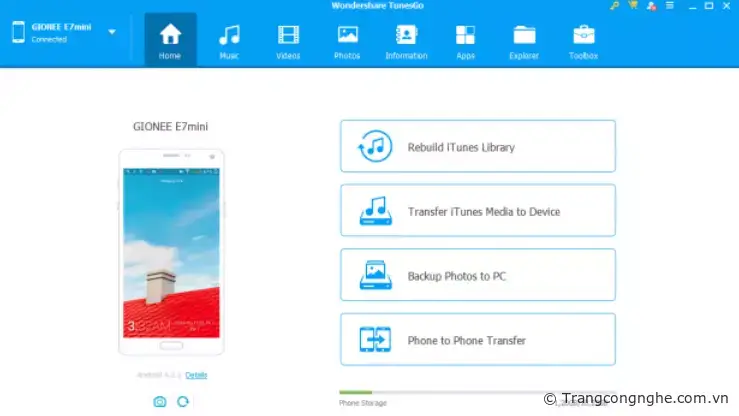Viewport: 739px width, 416px height.
Task: Open the Apps section
Action: [x=465, y=41]
